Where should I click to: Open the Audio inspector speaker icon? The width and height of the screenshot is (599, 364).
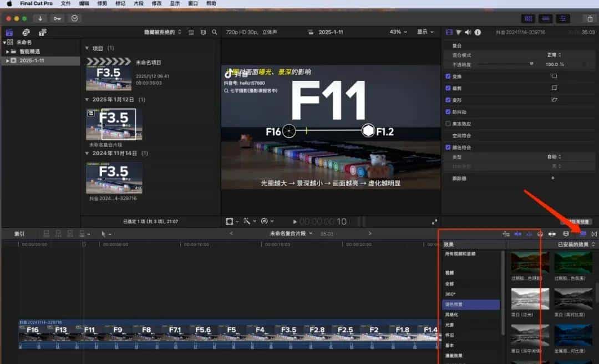(x=468, y=32)
